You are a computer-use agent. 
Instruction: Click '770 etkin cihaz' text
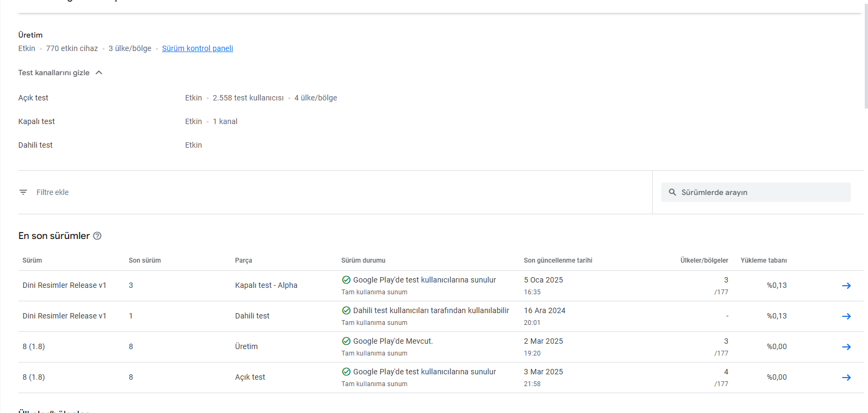click(x=72, y=48)
